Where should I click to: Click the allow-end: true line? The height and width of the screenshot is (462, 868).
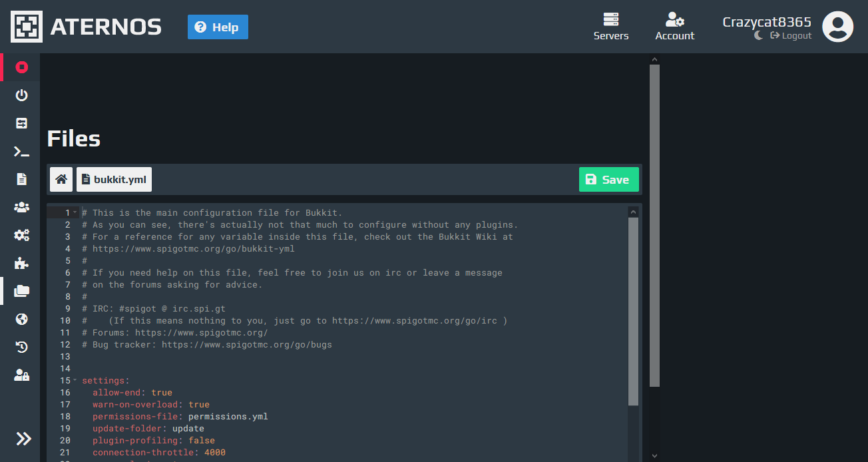click(x=132, y=393)
